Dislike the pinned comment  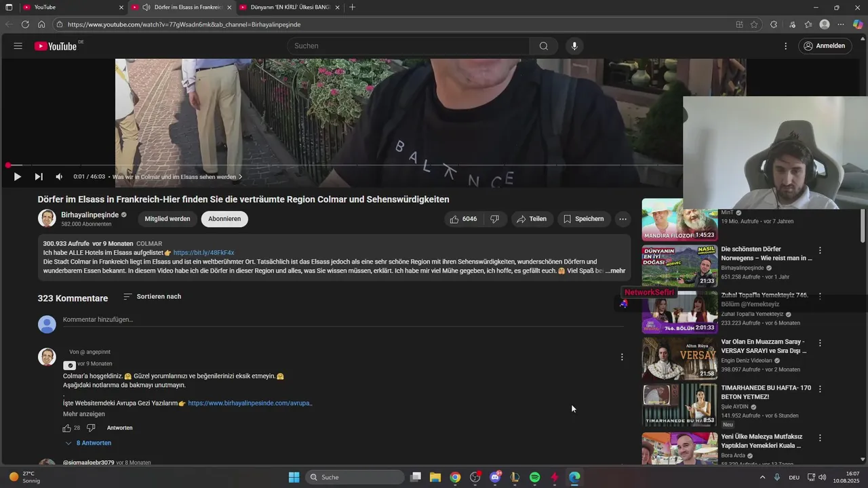click(91, 428)
